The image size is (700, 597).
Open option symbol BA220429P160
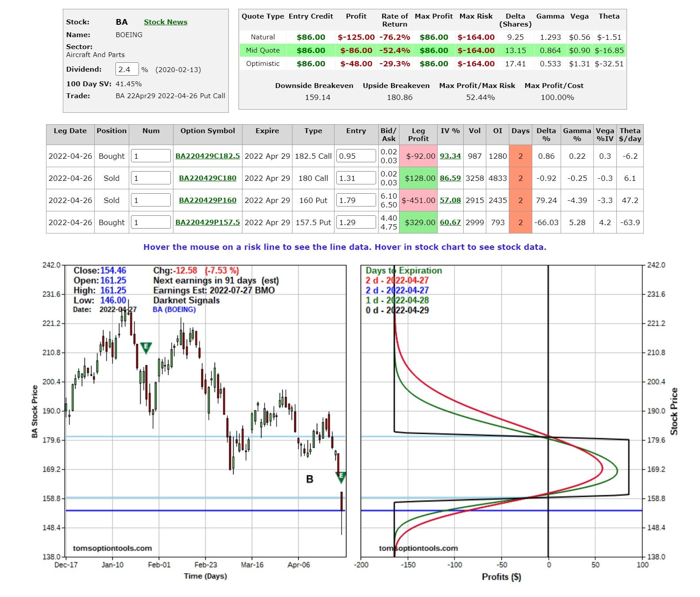coord(208,200)
